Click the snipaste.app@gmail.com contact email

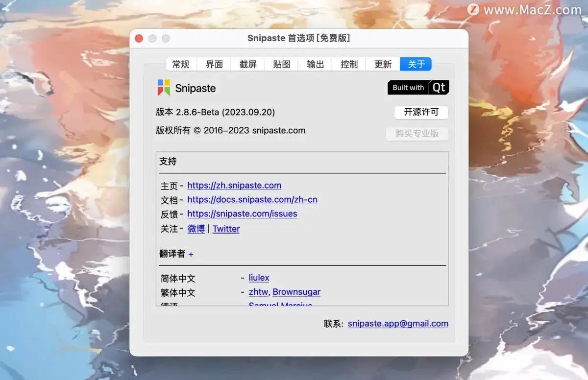click(x=398, y=323)
